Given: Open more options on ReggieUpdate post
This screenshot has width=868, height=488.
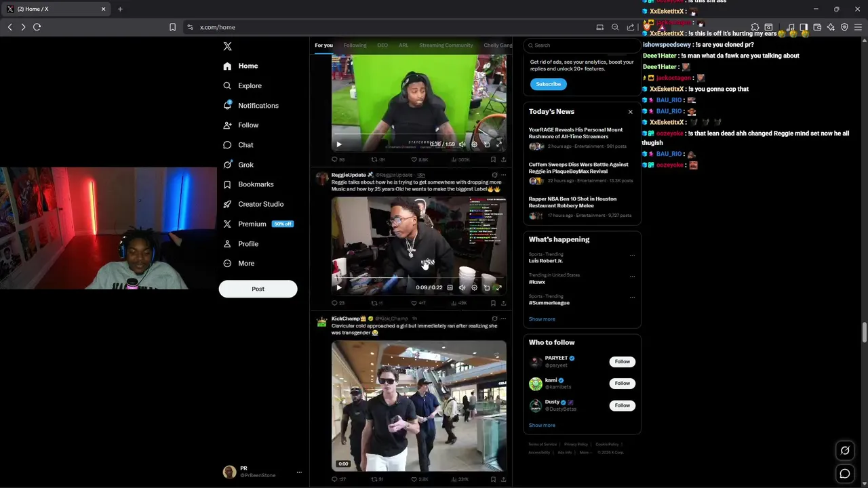Looking at the screenshot, I should pos(503,175).
